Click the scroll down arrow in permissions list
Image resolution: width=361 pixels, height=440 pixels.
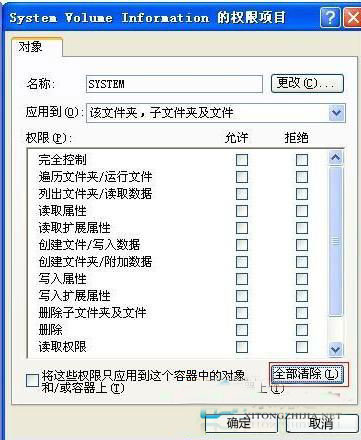click(x=336, y=349)
